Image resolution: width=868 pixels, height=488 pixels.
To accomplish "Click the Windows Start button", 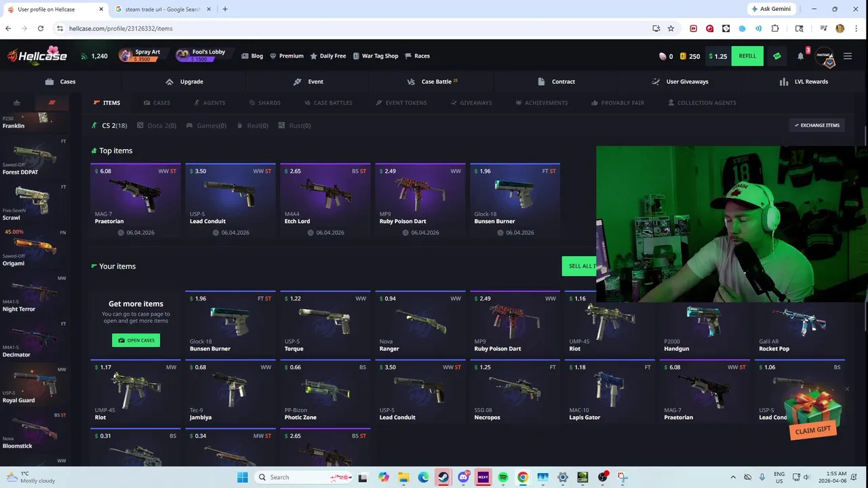I will (242, 477).
